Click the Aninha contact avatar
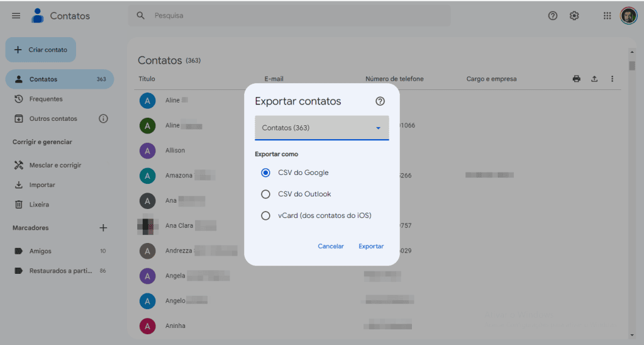Screen dimensions: 644x345 pyautogui.click(x=147, y=326)
